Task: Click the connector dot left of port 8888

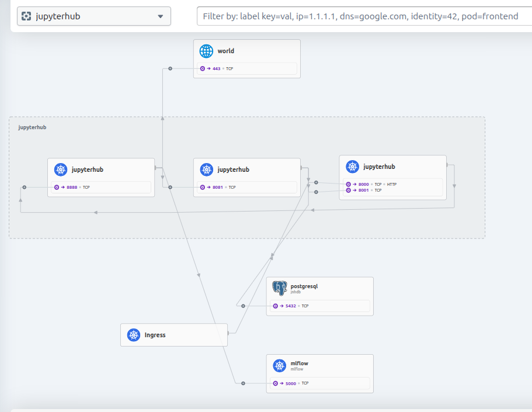Action: (x=25, y=187)
